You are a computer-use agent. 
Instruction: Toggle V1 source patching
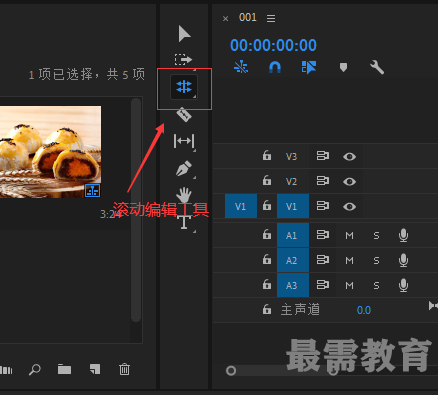click(241, 206)
